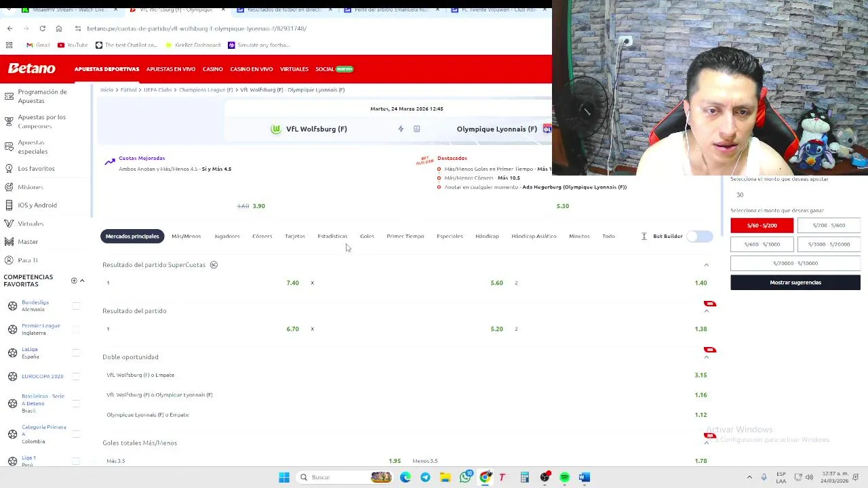
Task: Open WhatsApp from taskbar
Action: pyautogui.click(x=465, y=477)
